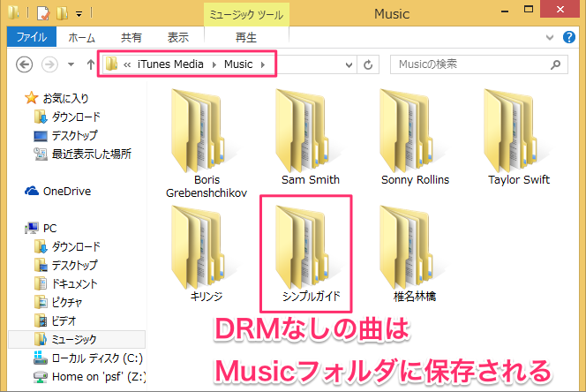Select デスクトップ under PC

(x=66, y=265)
